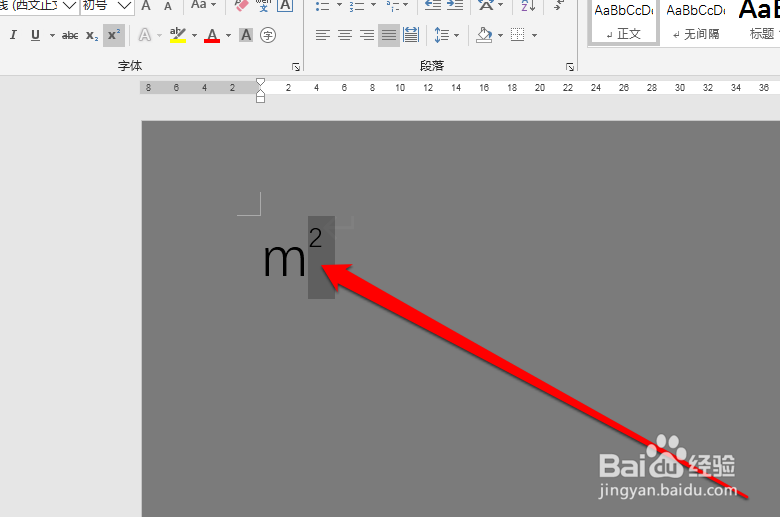The height and width of the screenshot is (517, 780).
Task: Select the 无间隔 style
Action: point(695,22)
